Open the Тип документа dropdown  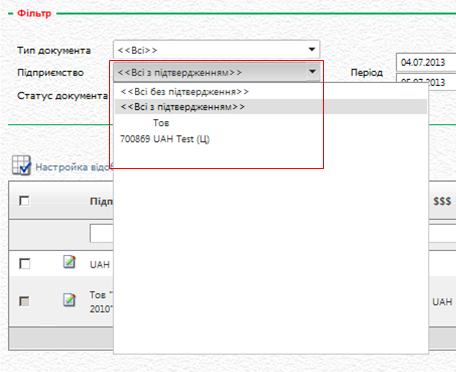[216, 50]
